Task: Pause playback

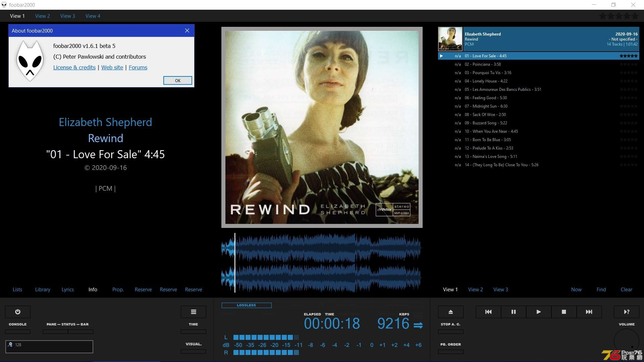Action: 514,312
